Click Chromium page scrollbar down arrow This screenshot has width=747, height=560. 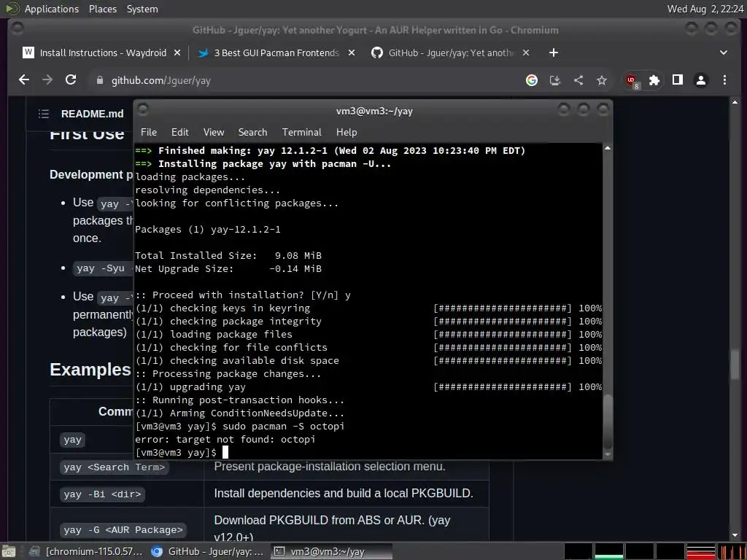click(735, 536)
